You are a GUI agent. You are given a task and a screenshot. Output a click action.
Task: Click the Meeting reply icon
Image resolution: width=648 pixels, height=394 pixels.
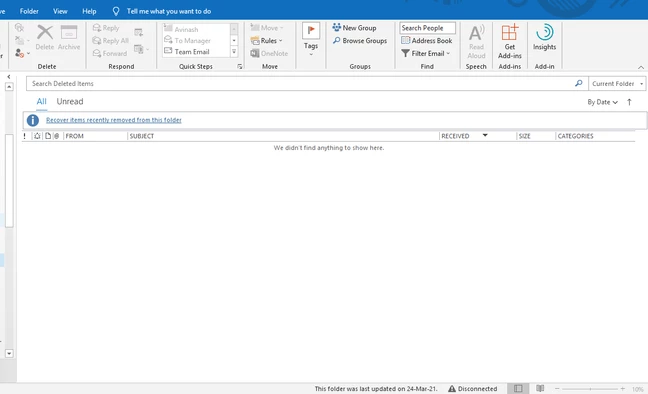(x=138, y=32)
